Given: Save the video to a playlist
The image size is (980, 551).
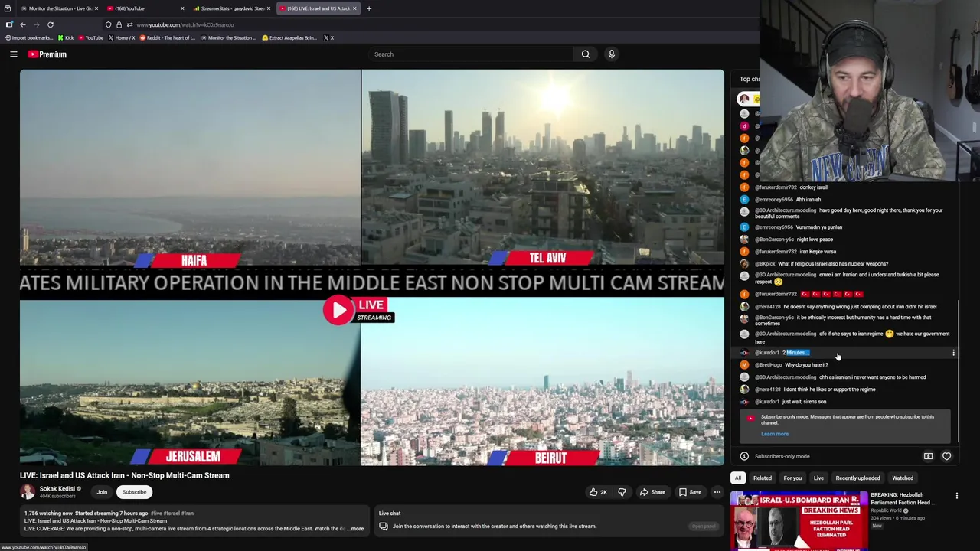Looking at the screenshot, I should click(x=690, y=492).
